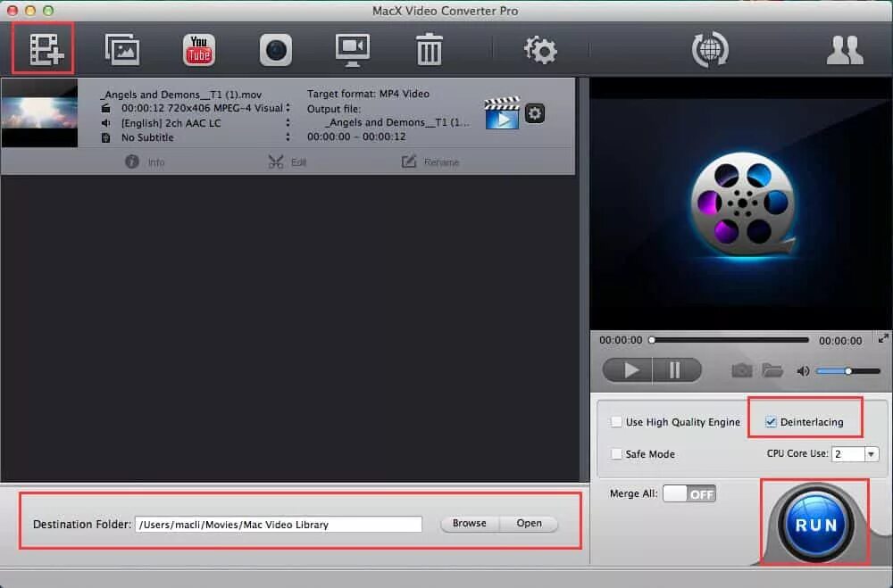This screenshot has width=893, height=588.
Task: Click the _Angels and Demons__T1 (1).mov filename
Action: [181, 95]
